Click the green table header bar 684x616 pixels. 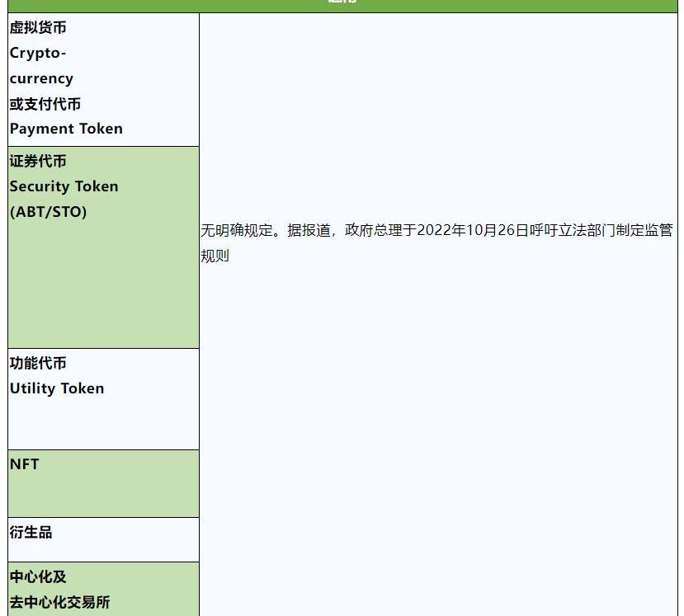342,5
